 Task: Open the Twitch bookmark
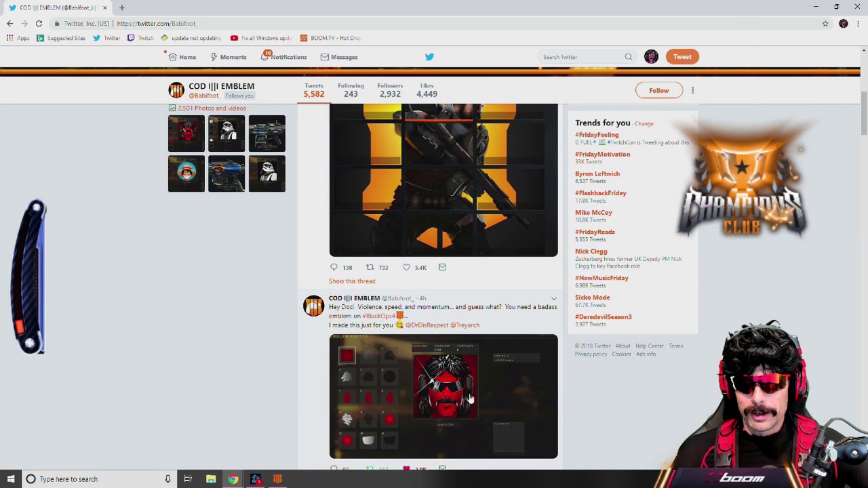coord(140,38)
